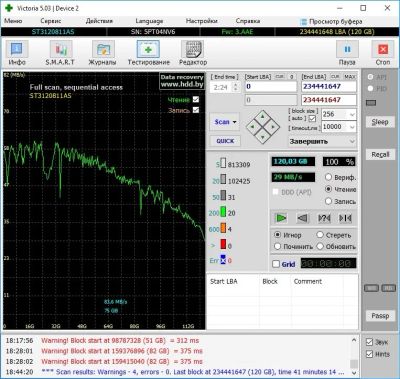Click the QUICK button

coord(225,141)
